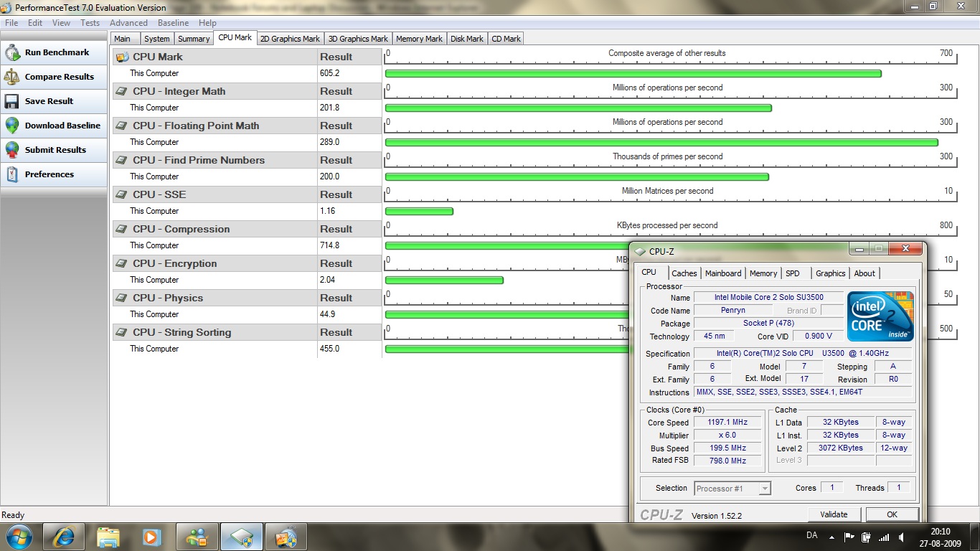Open the Baseline menu
Viewport: 980px width, 551px height.
(174, 23)
